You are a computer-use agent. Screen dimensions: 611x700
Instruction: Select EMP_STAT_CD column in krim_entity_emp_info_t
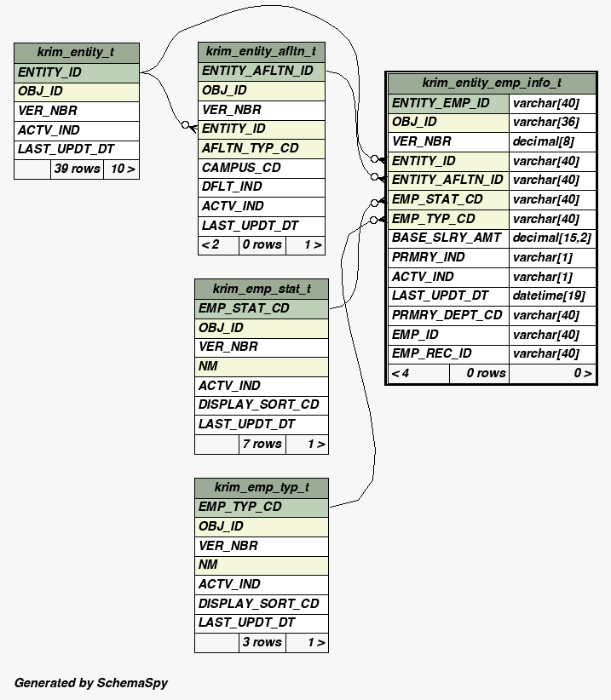point(448,199)
